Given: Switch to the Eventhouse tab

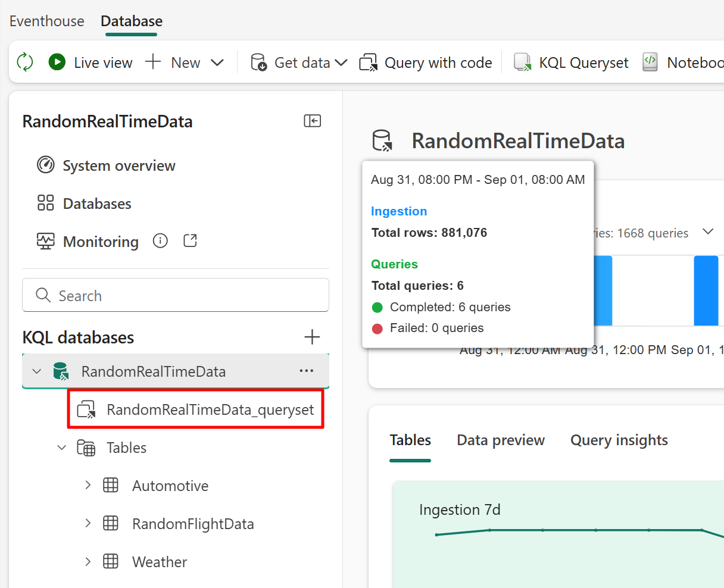Looking at the screenshot, I should click(x=46, y=21).
